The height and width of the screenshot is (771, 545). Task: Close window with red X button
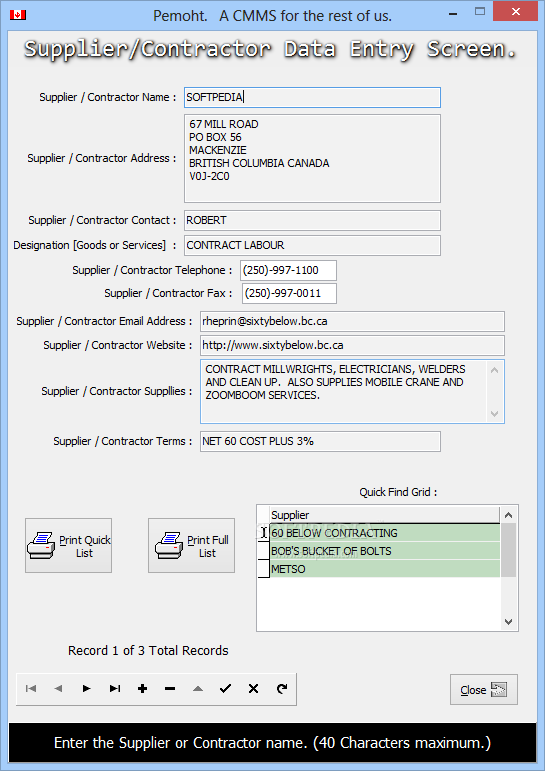(515, 12)
